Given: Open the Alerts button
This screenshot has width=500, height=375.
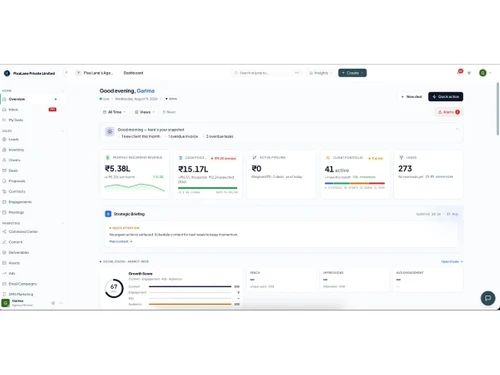Looking at the screenshot, I should [x=449, y=112].
